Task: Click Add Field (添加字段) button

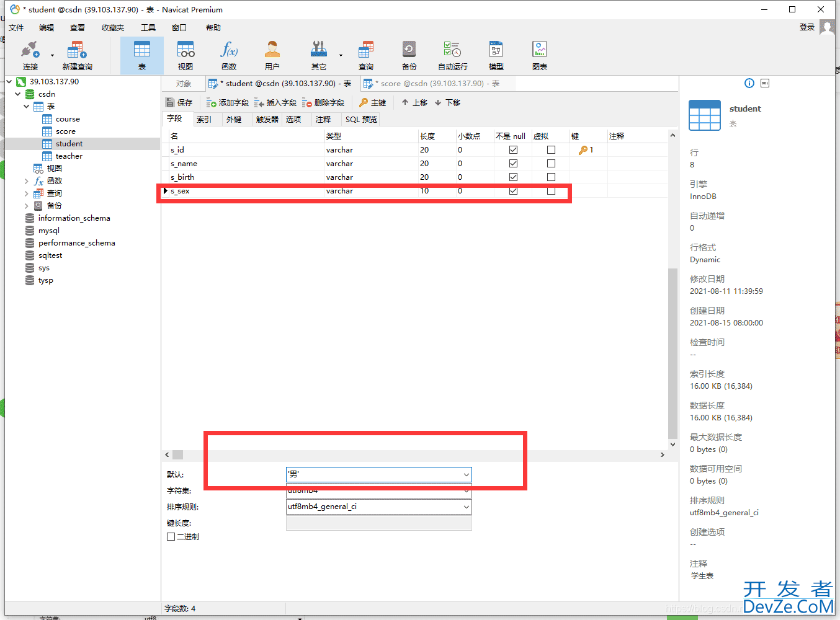Action: pos(228,102)
